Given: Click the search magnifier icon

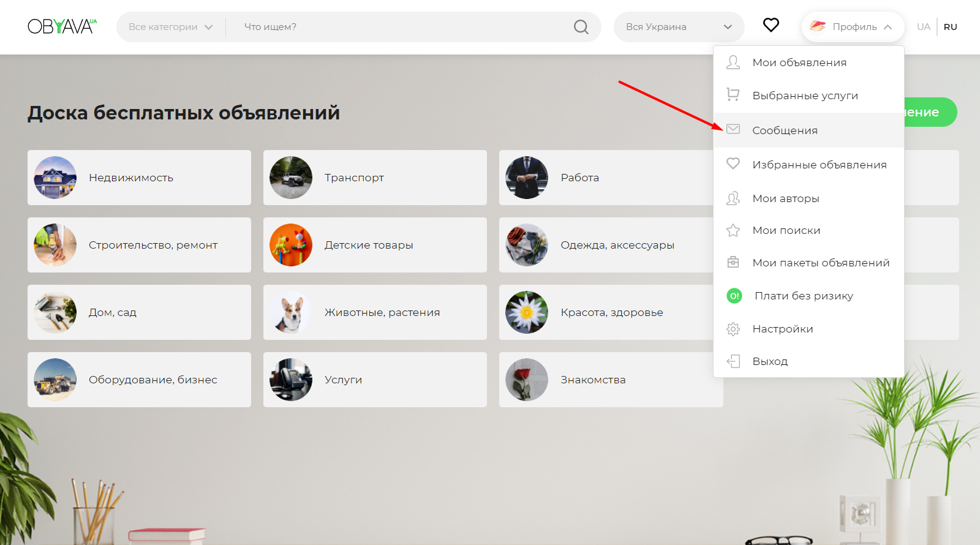Looking at the screenshot, I should pos(581,27).
